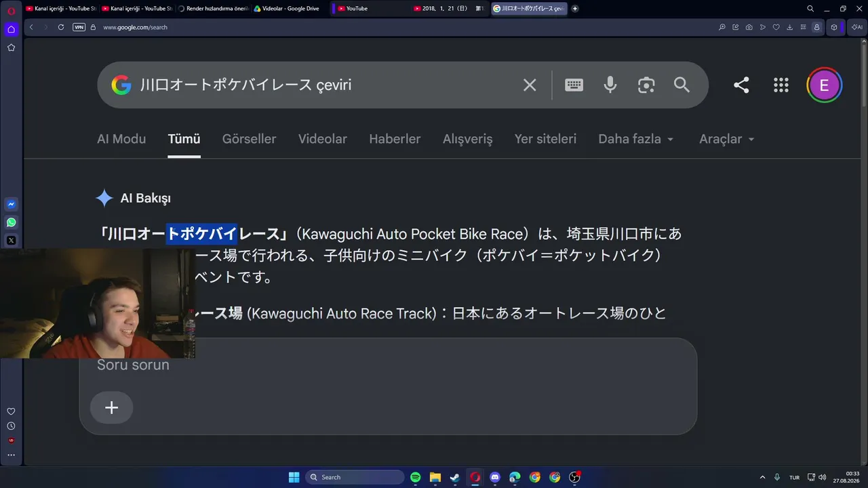Open the downloads toolbar icon

789,27
